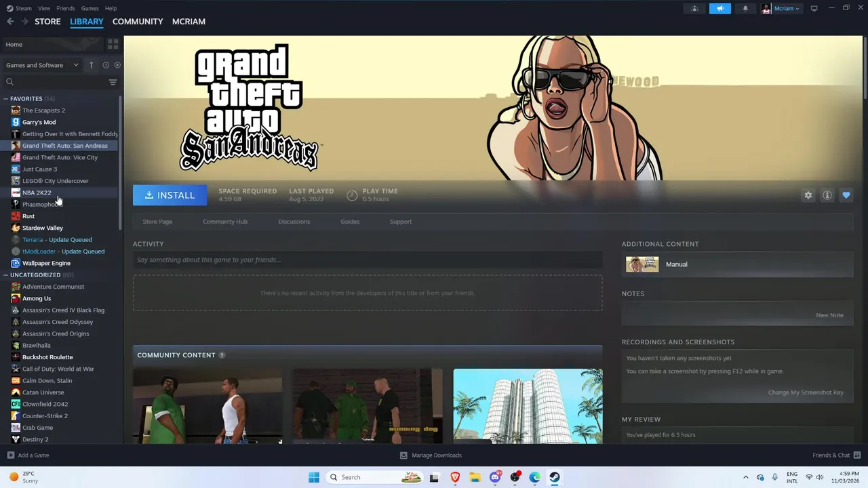This screenshot has width=868, height=488.
Task: Click the Big Picture mode icon
Action: (814, 8)
